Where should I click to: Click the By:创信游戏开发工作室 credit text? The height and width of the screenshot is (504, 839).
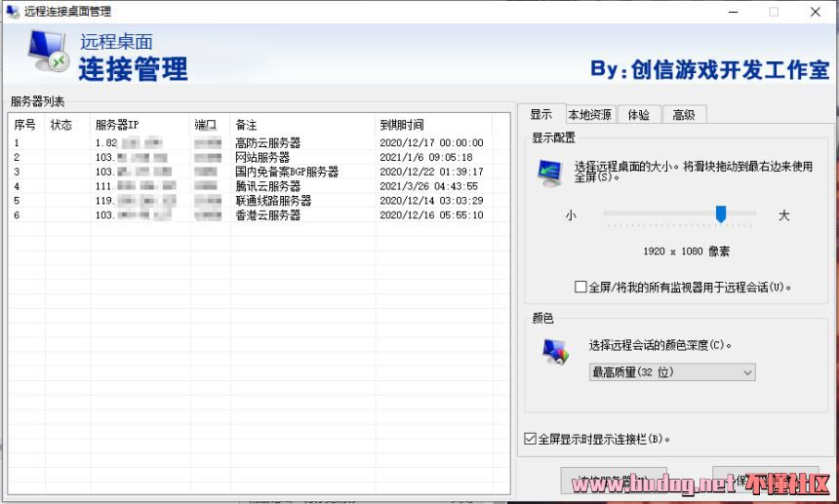pyautogui.click(x=709, y=69)
